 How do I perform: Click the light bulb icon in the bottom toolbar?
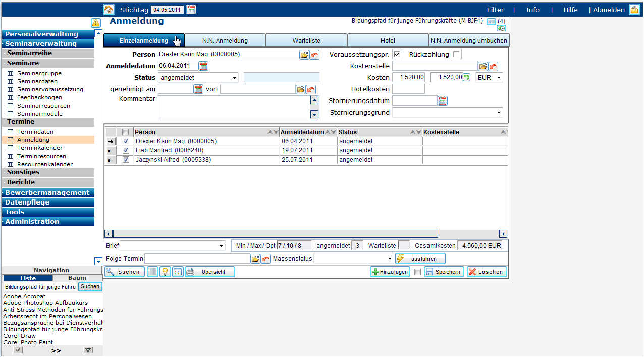[x=165, y=272]
